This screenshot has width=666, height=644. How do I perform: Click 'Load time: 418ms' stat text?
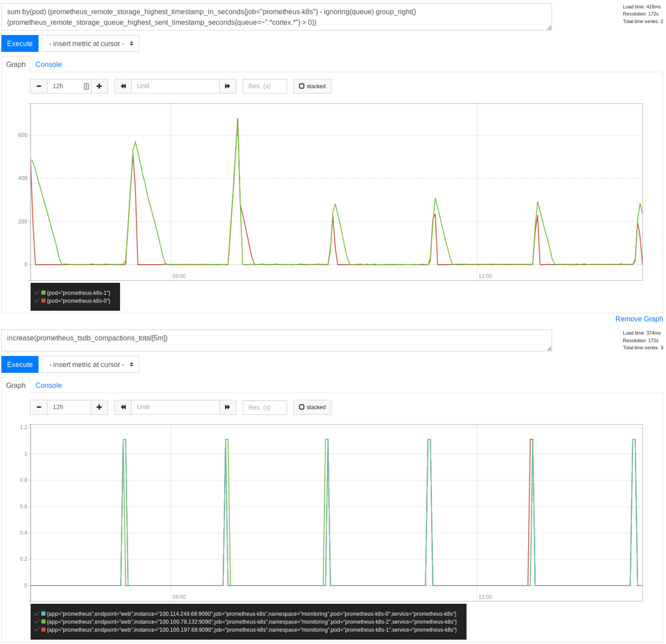tap(642, 7)
